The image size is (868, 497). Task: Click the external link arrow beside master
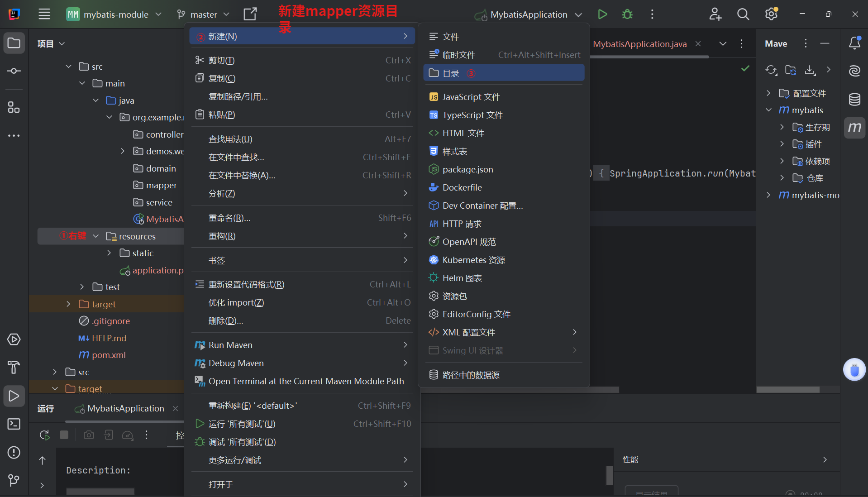(250, 14)
